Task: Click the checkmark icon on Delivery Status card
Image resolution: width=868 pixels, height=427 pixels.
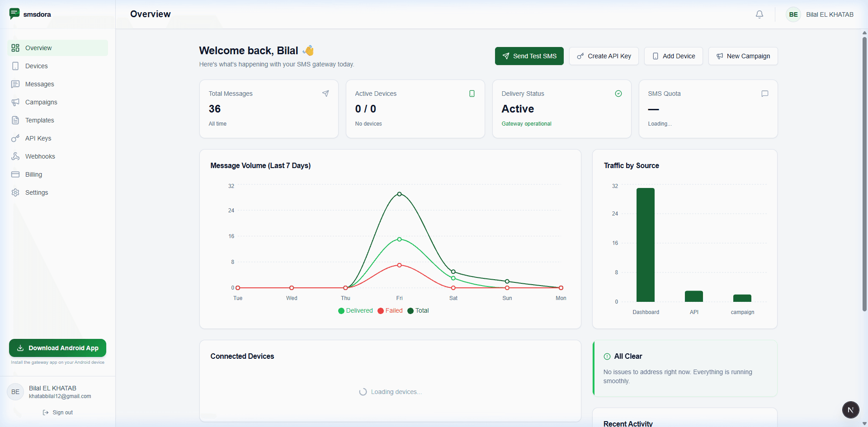Action: (x=618, y=94)
